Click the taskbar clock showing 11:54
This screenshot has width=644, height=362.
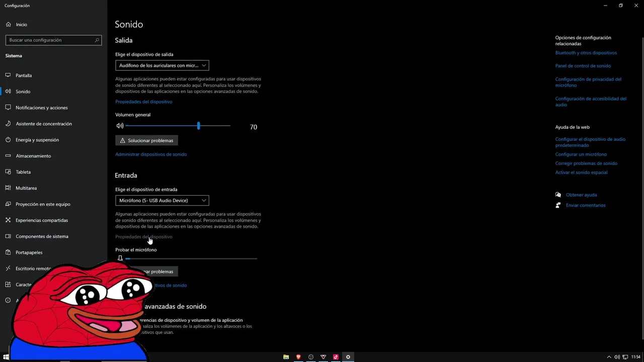[636, 357]
